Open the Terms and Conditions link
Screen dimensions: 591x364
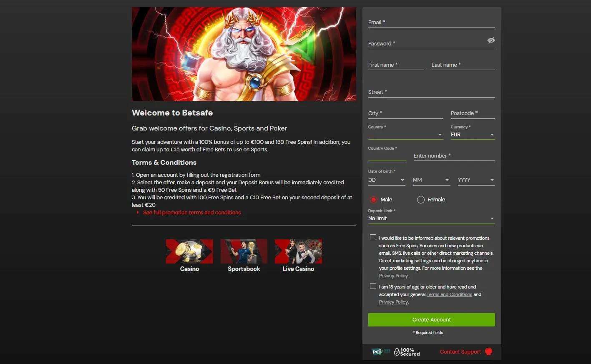point(449,294)
